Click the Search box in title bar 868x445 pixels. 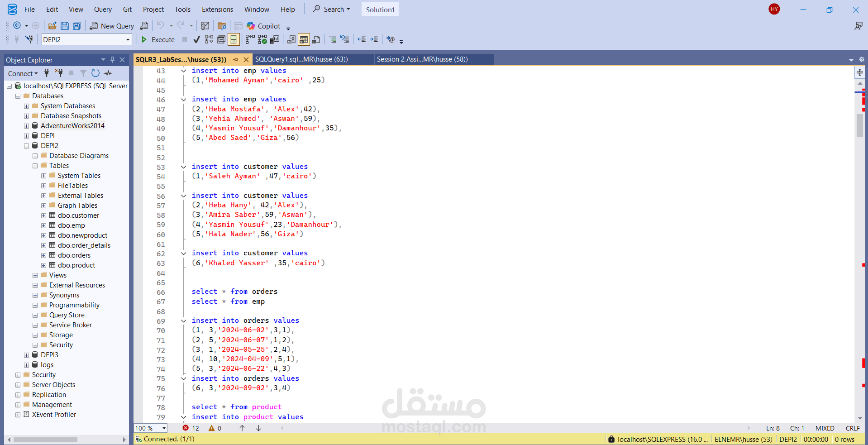[x=331, y=9]
